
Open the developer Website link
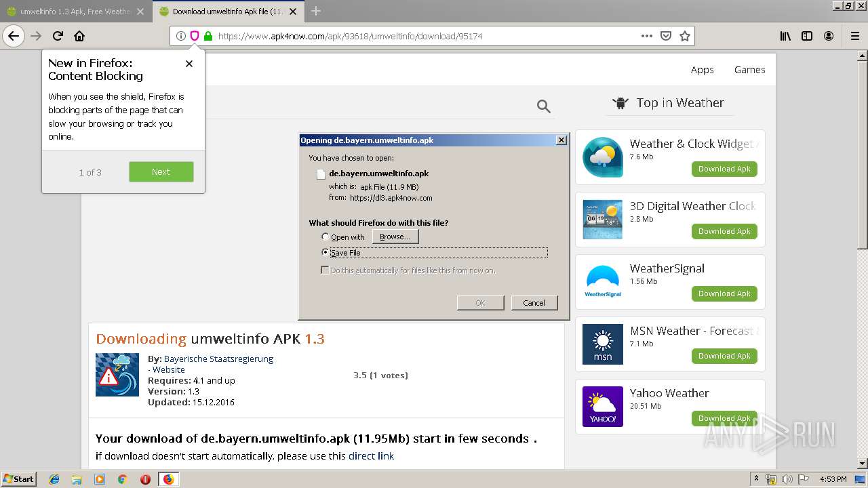[169, 369]
